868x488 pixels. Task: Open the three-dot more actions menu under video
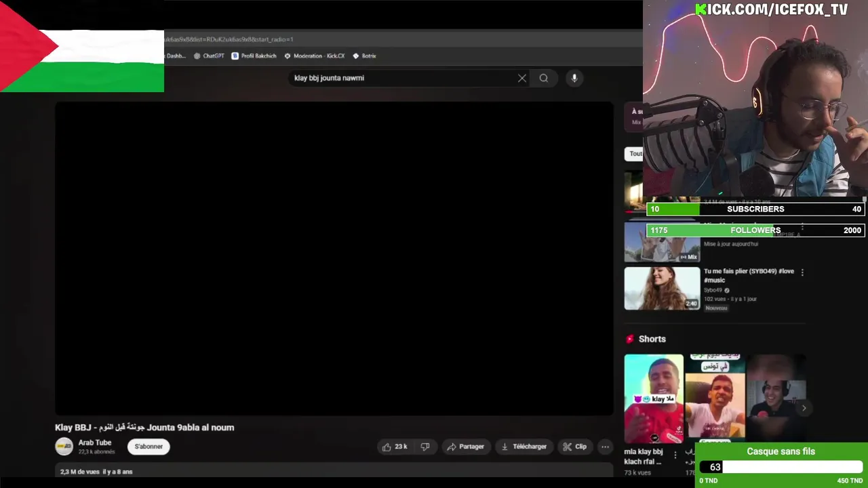coord(605,447)
